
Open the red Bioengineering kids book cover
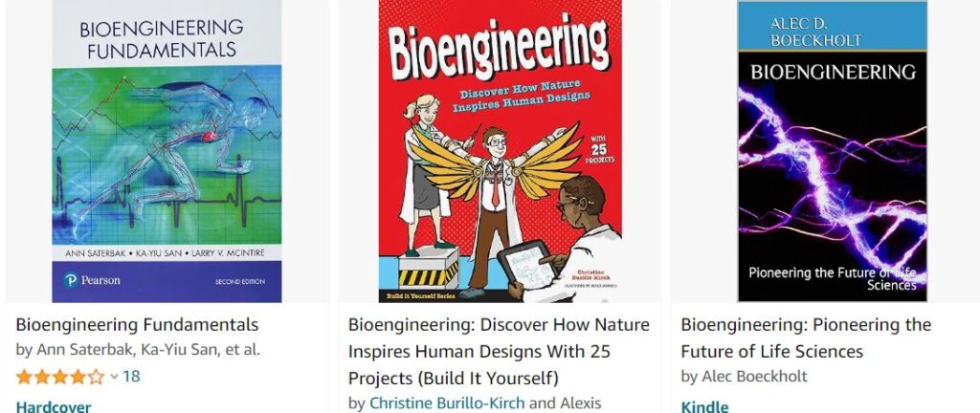point(500,151)
